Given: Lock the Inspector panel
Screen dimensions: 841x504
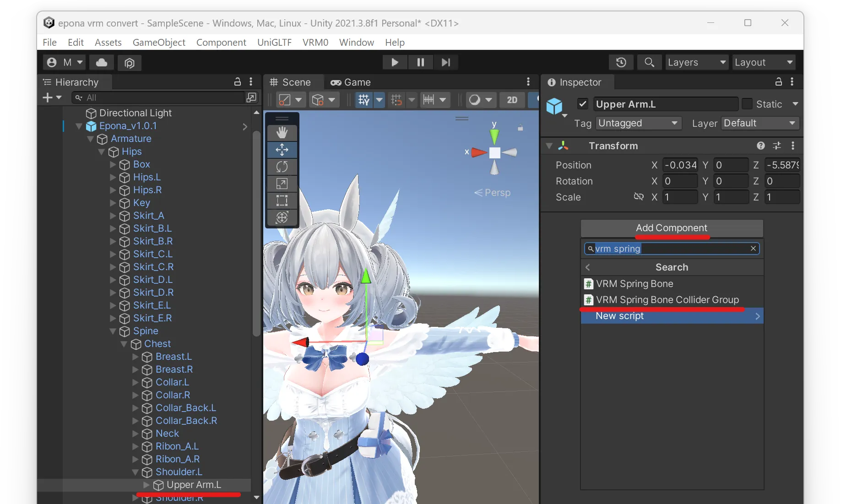Looking at the screenshot, I should [779, 82].
